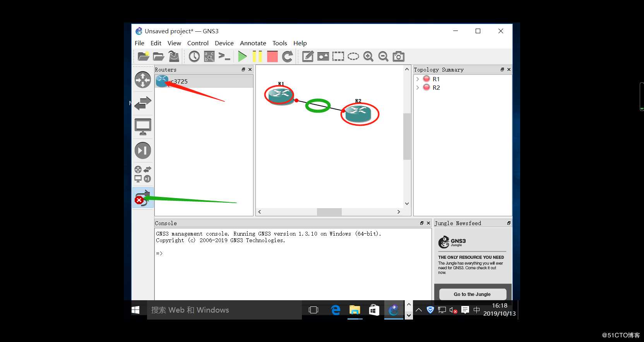Click the Go to the Jungle button
Viewport: 644px width, 342px height.
click(473, 294)
